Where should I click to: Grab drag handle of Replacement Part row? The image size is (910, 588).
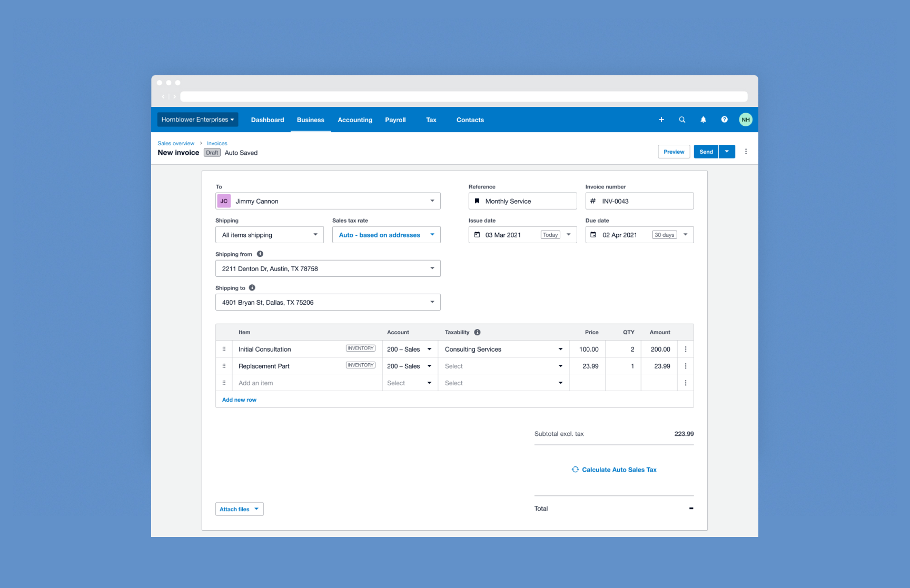[224, 366]
